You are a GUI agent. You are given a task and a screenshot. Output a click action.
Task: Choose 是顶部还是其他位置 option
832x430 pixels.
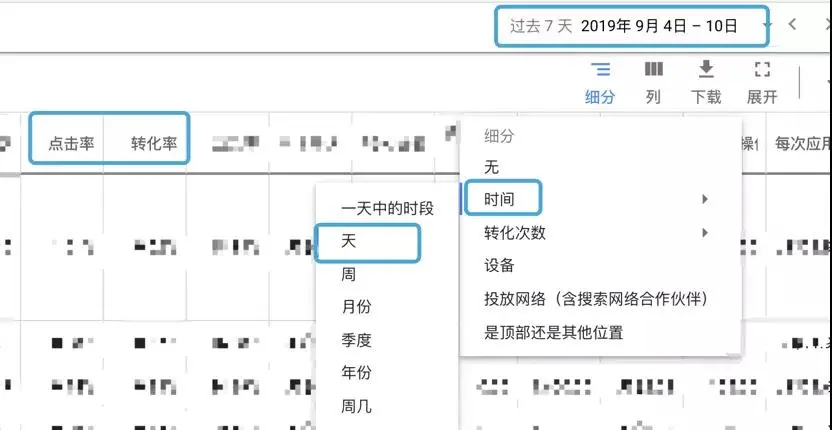(553, 332)
